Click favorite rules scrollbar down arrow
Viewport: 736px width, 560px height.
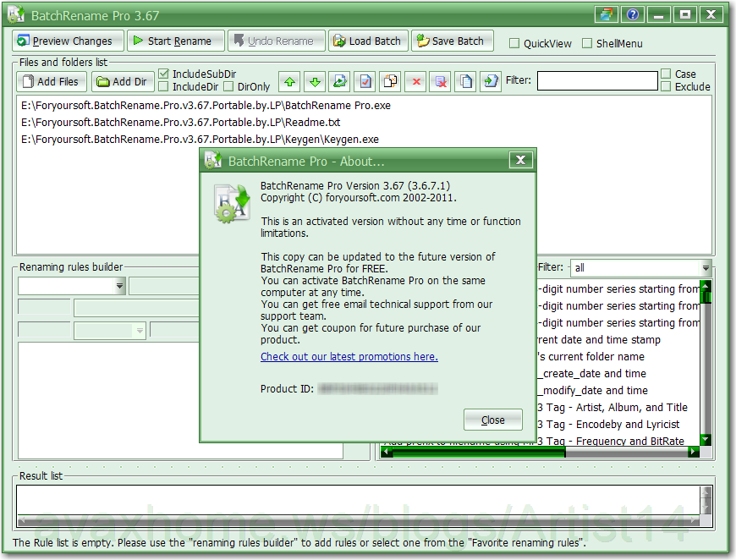(x=706, y=439)
